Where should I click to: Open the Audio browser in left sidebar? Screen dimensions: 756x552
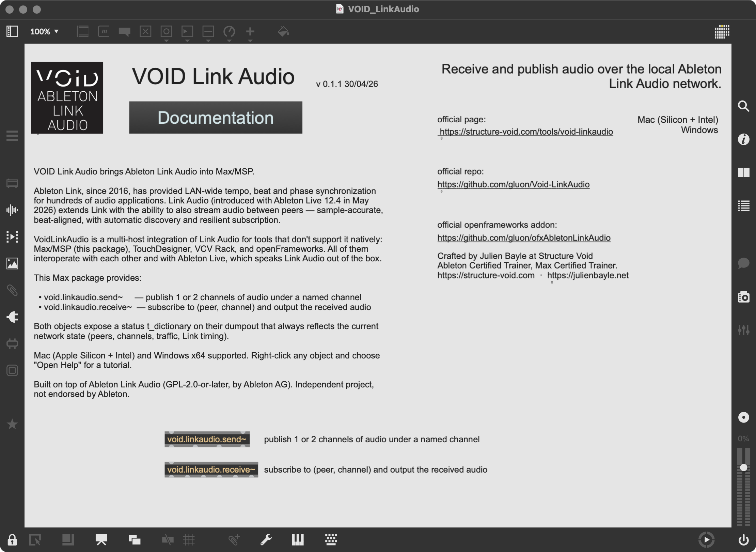tap(12, 210)
